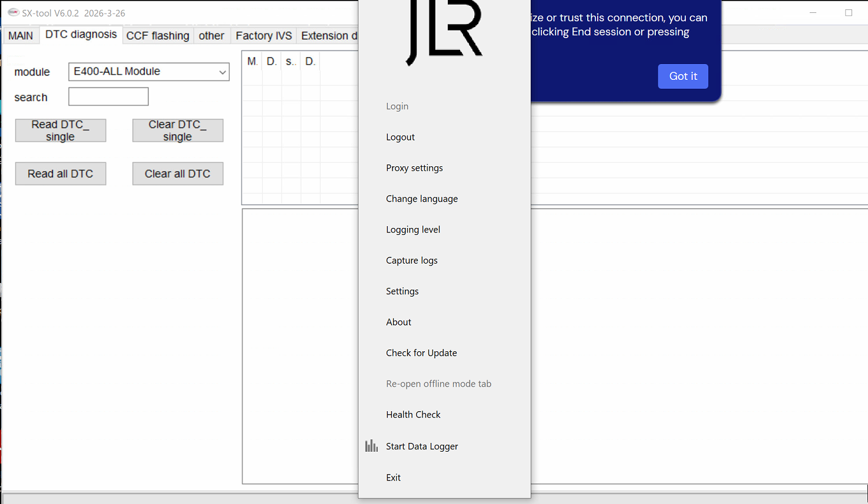Viewport: 868px width, 504px height.
Task: Open Health Check from the menu
Action: [413, 415]
